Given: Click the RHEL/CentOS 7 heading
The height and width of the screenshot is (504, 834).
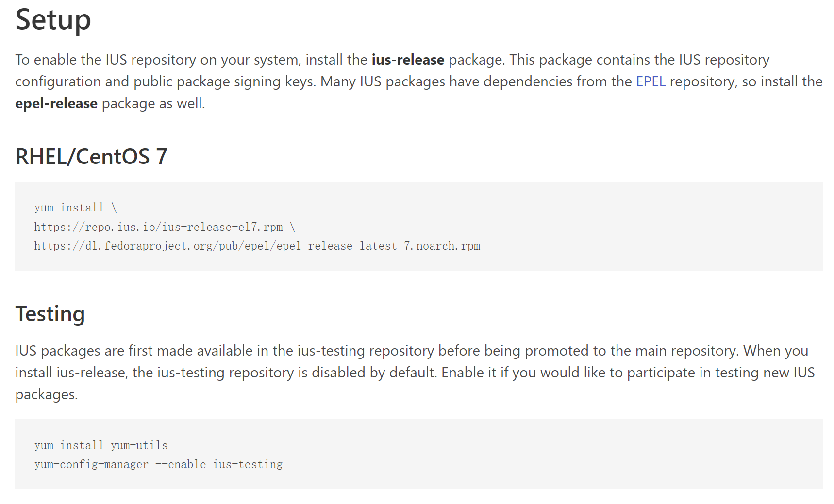Looking at the screenshot, I should (x=91, y=157).
